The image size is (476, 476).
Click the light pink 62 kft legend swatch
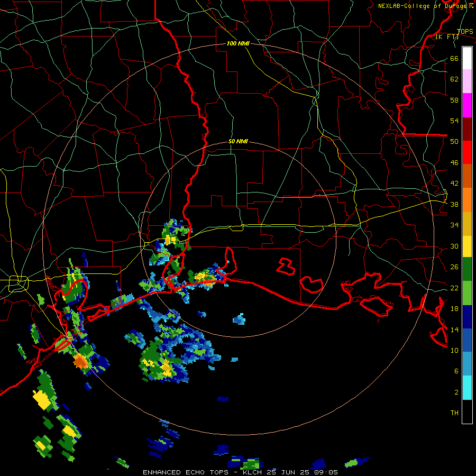(467, 81)
